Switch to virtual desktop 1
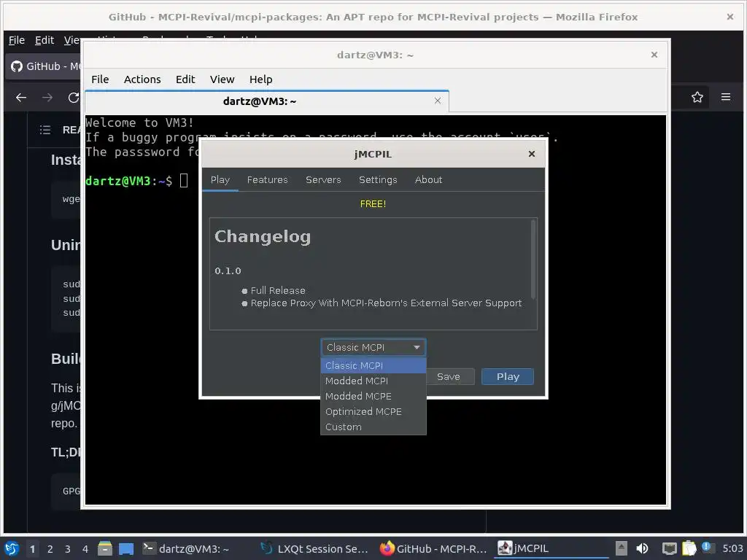Image resolution: width=747 pixels, height=560 pixels. pos(32,549)
